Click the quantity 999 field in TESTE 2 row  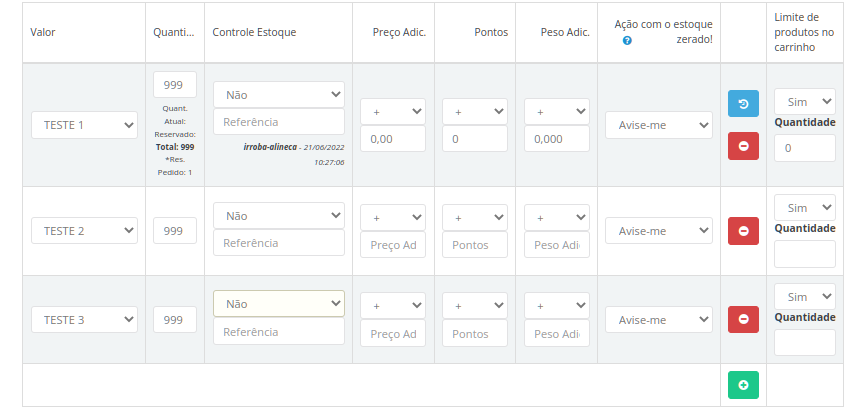click(174, 231)
